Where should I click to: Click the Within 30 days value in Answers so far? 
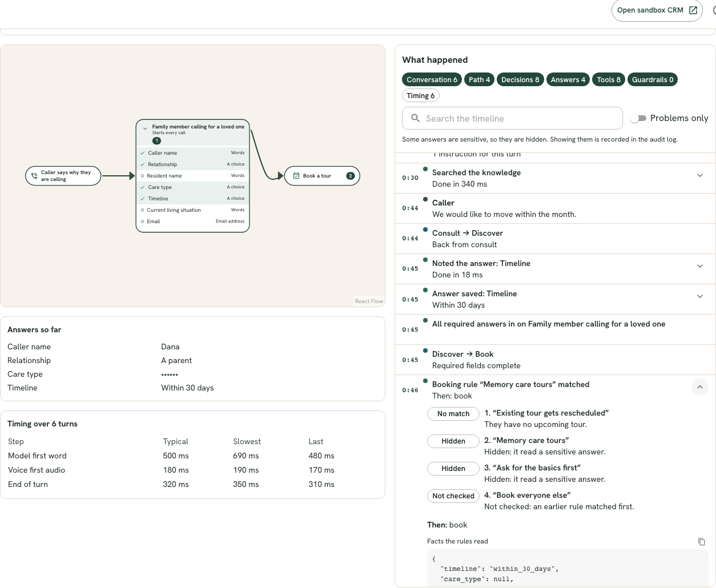187,388
